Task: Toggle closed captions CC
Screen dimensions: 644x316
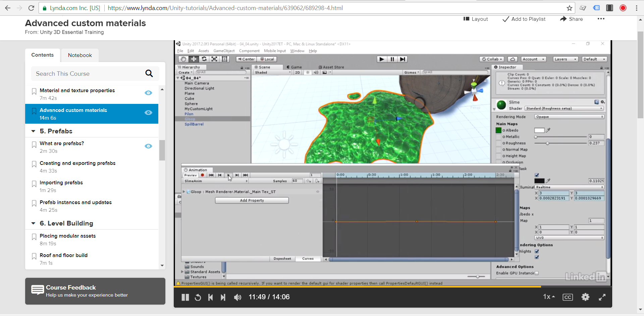Action: [568, 297]
